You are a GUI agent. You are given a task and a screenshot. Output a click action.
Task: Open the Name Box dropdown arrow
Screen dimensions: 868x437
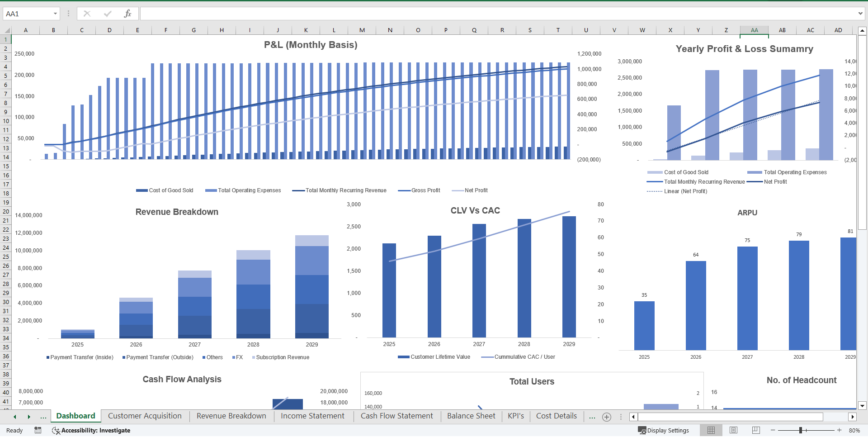[x=55, y=14]
